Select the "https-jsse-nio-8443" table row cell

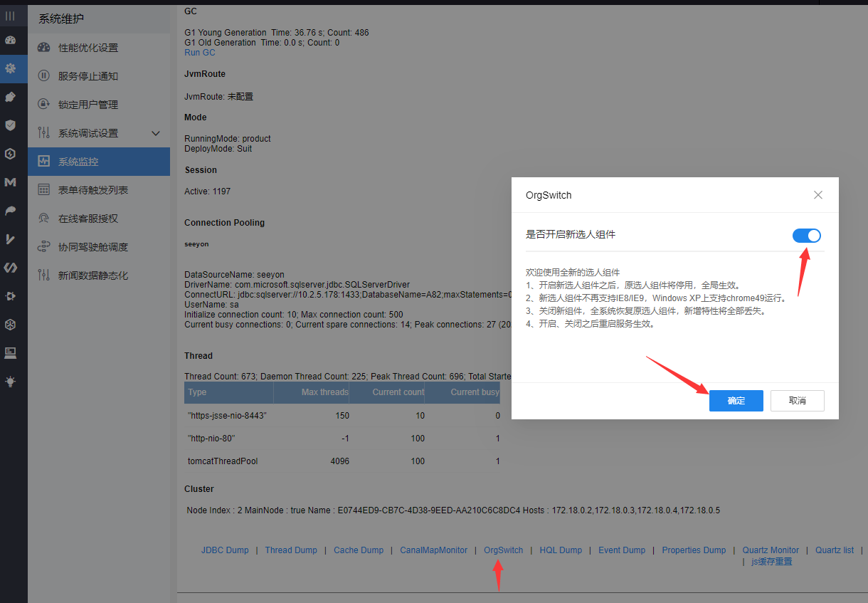click(x=228, y=416)
